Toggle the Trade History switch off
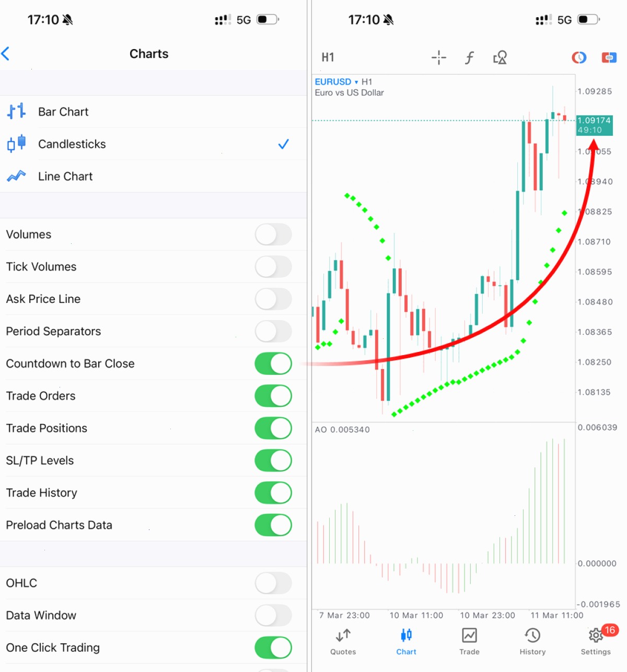627x672 pixels. 273,493
